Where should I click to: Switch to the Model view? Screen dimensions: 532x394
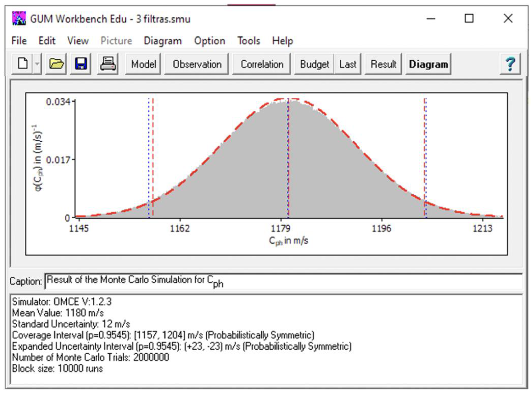click(x=143, y=64)
